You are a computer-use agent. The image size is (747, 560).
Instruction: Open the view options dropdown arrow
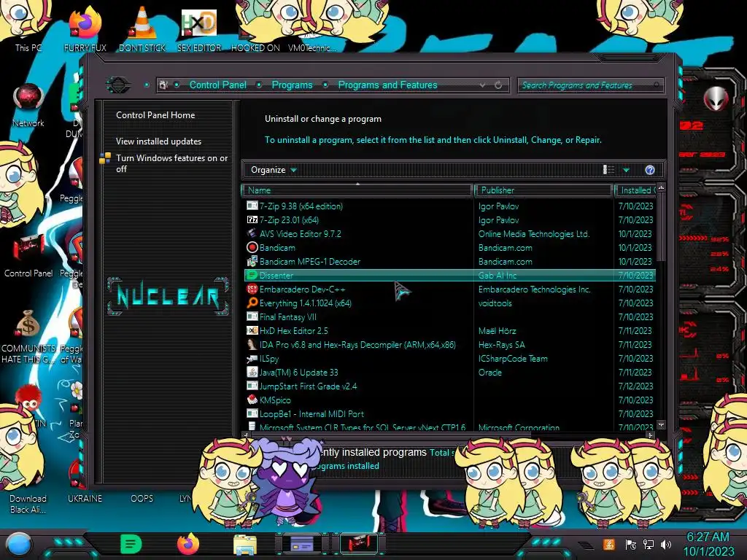point(627,170)
